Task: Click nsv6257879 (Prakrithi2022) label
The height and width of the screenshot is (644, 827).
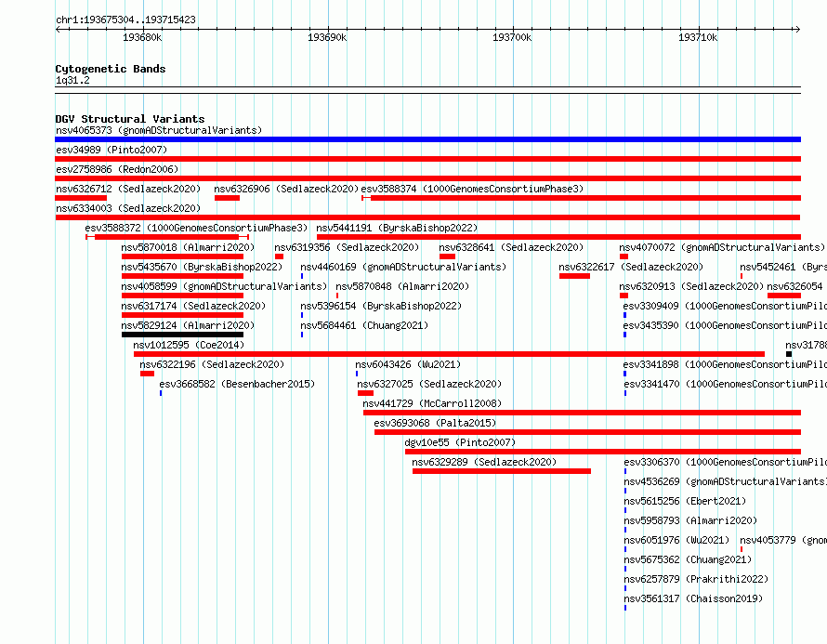Action: pos(696,579)
